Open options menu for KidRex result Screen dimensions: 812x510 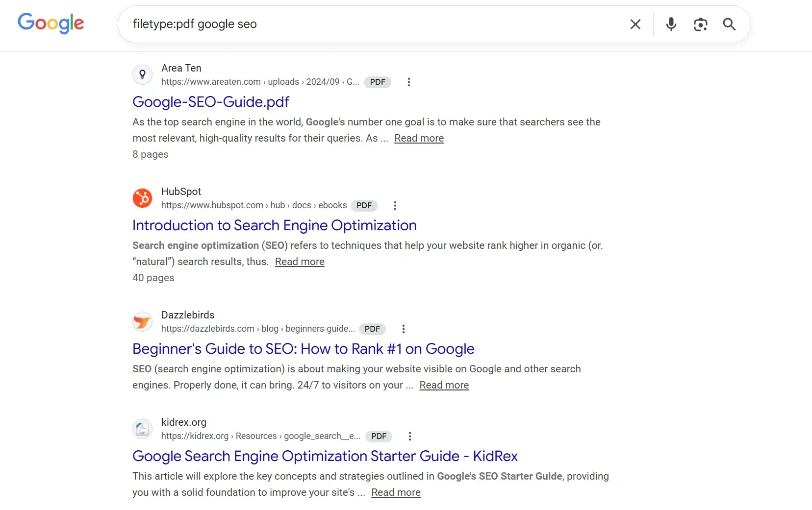[409, 436]
